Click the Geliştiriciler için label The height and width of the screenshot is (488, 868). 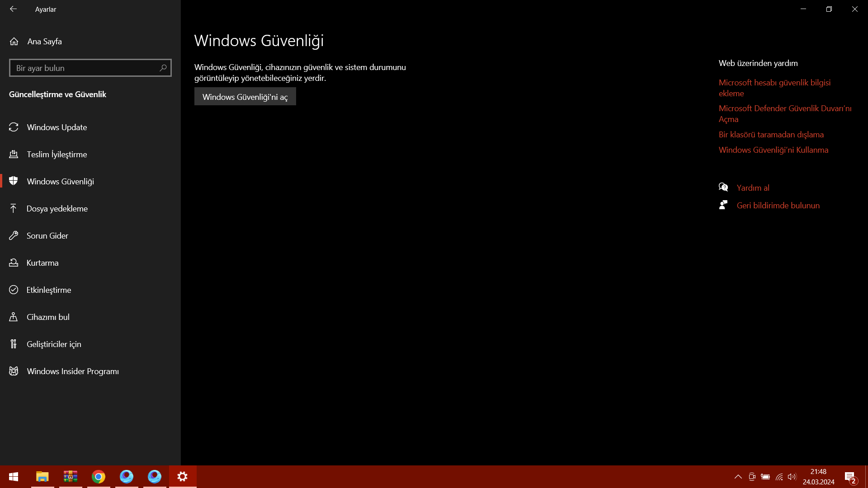tap(54, 344)
